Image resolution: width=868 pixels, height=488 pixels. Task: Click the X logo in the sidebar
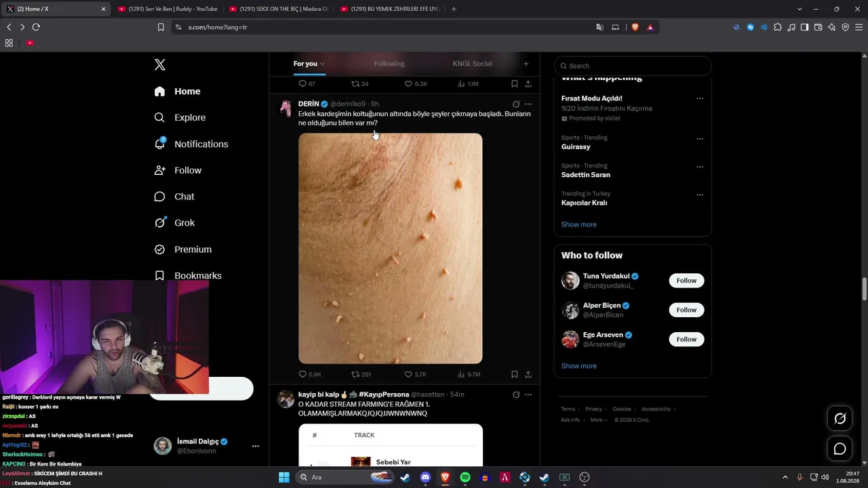tap(160, 64)
